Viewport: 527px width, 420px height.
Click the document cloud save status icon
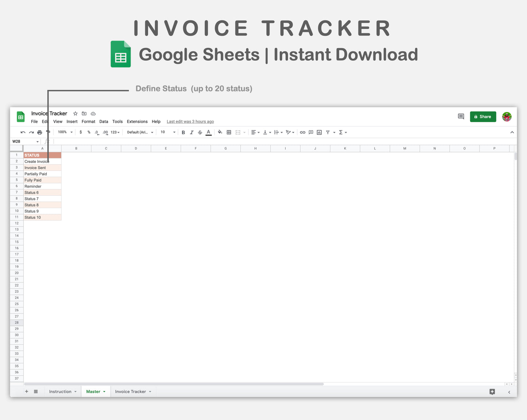93,113
